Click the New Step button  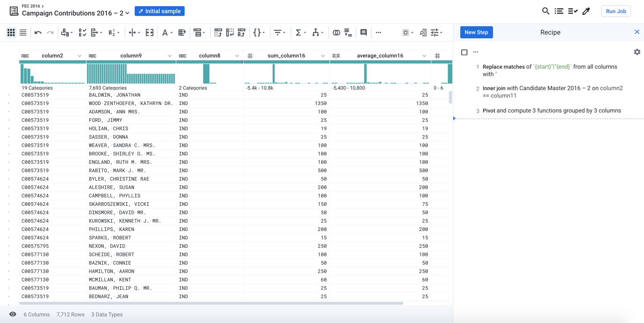[476, 32]
